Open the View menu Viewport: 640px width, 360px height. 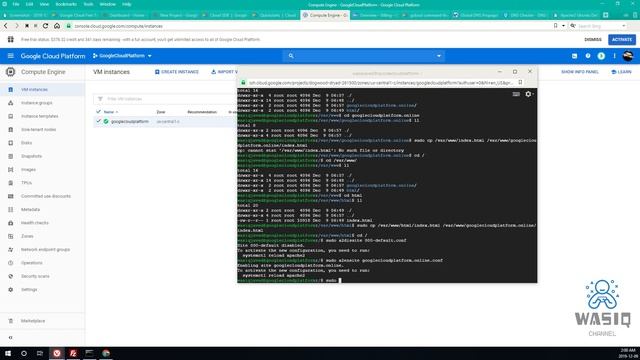(44, 4)
